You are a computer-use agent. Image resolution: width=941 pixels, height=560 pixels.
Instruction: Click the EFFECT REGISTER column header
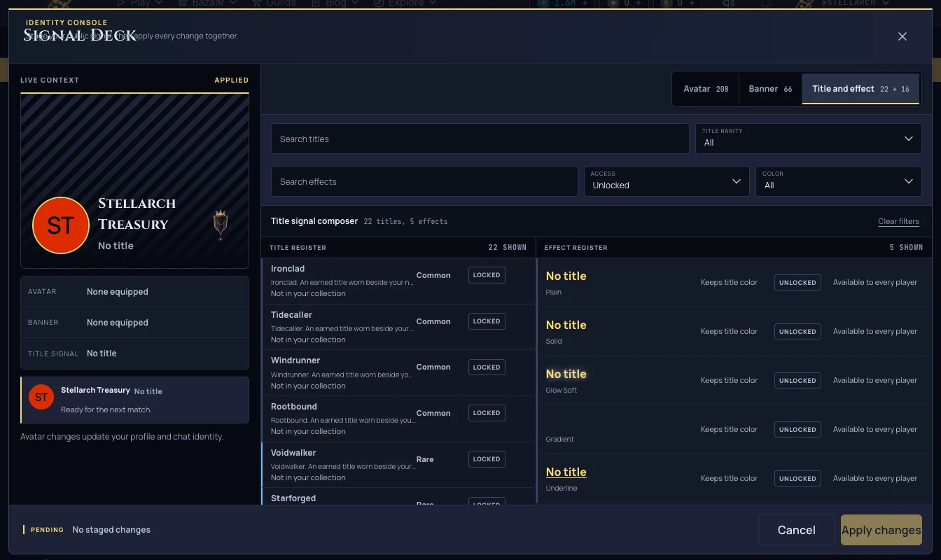pyautogui.click(x=576, y=247)
